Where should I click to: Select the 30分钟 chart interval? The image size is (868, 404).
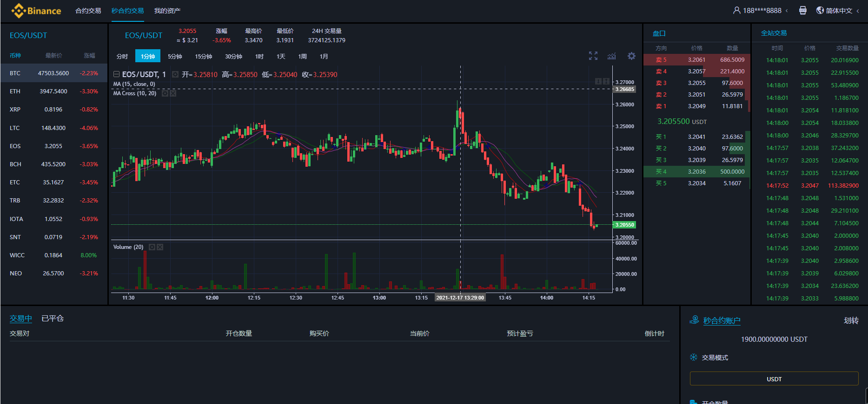pyautogui.click(x=233, y=56)
